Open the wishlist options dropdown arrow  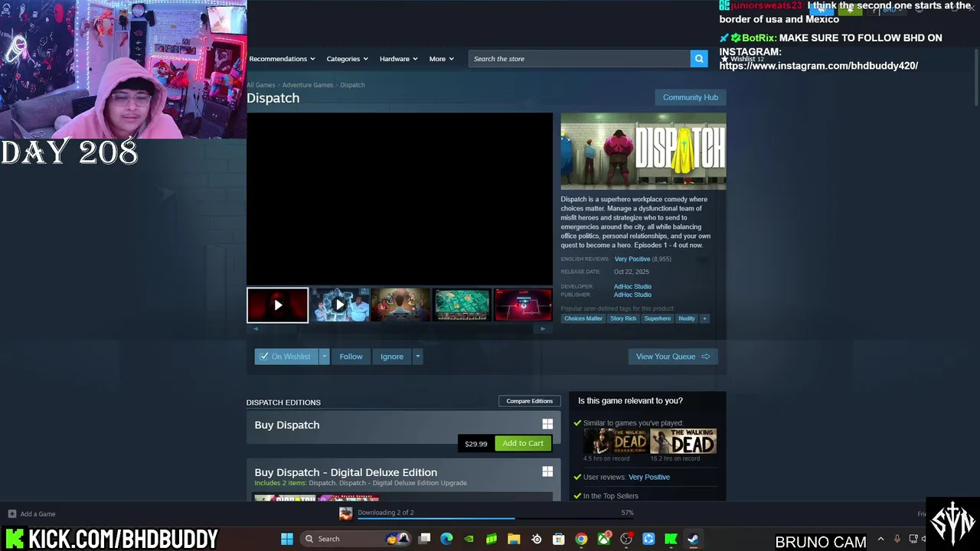[x=324, y=356]
